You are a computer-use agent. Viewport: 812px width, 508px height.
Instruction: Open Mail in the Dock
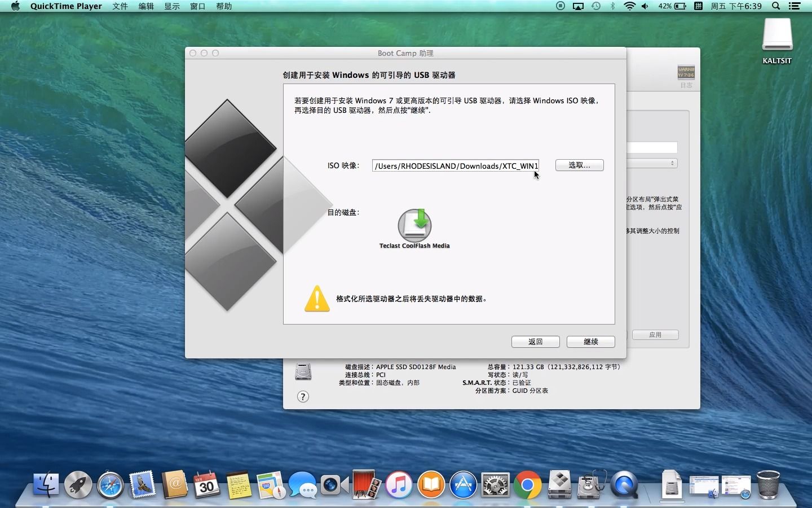point(142,484)
